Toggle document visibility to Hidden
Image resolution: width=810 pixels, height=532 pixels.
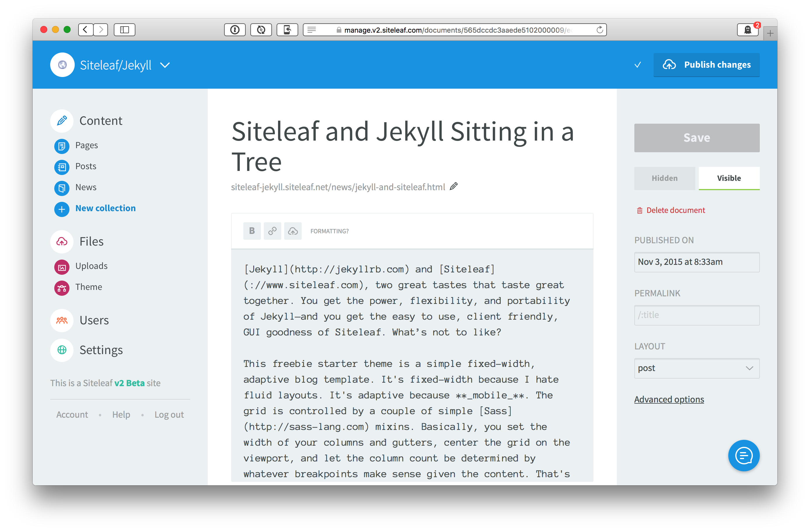(664, 178)
